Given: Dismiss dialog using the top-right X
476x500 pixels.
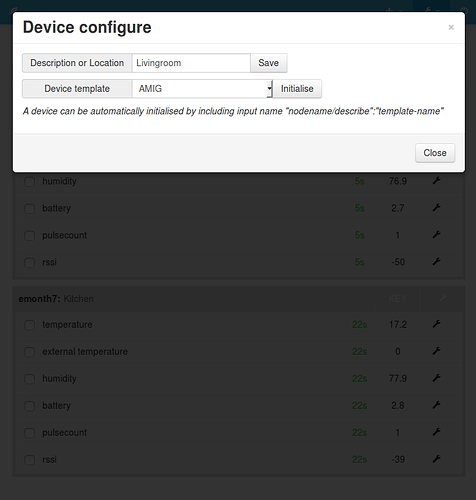Looking at the screenshot, I should [x=451, y=27].
